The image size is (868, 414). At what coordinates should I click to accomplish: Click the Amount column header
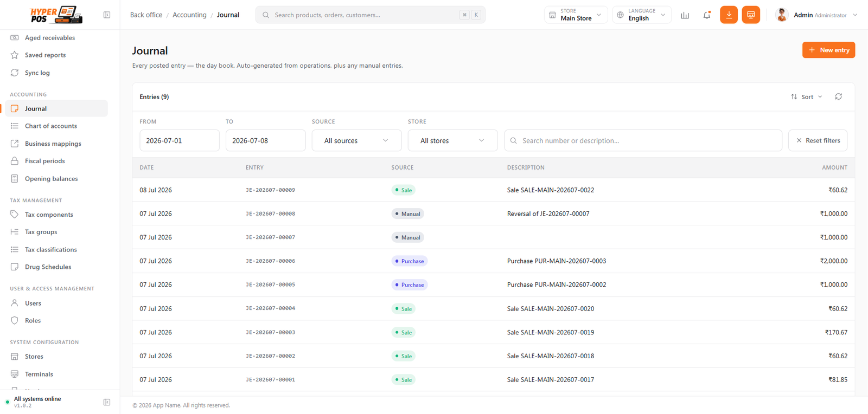(834, 167)
